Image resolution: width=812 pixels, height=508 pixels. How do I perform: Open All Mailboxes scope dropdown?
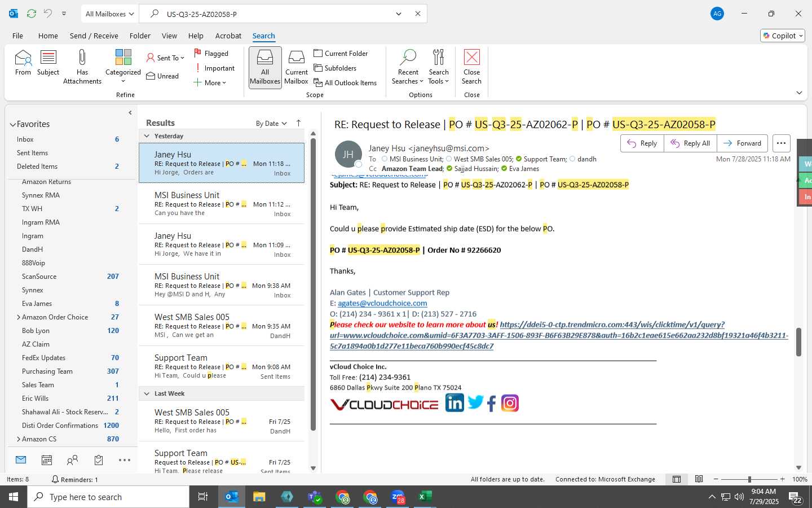point(110,14)
